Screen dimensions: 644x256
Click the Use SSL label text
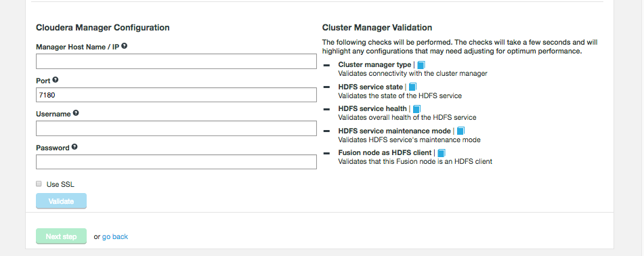[x=60, y=184]
